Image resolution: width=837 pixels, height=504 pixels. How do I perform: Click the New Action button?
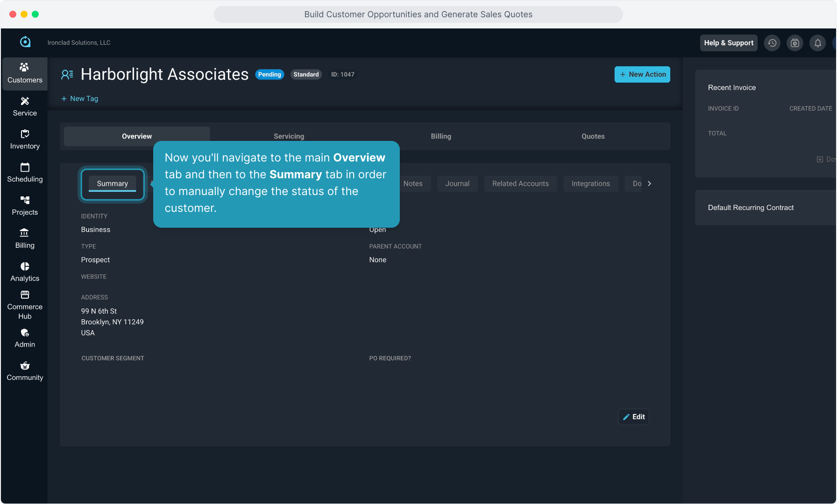[642, 75]
